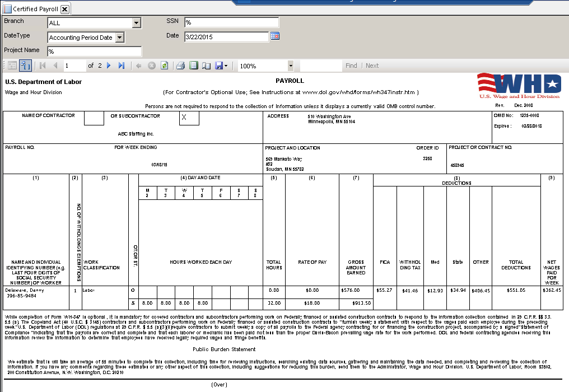The height and width of the screenshot is (392, 569).
Task: Expand the DateType dropdown
Action: click(x=120, y=38)
